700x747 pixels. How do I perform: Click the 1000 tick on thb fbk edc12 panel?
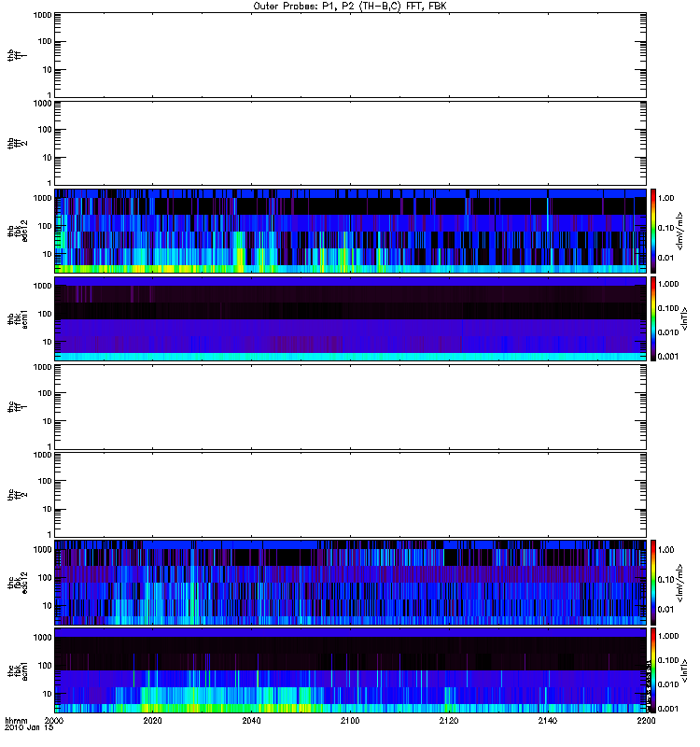point(42,198)
